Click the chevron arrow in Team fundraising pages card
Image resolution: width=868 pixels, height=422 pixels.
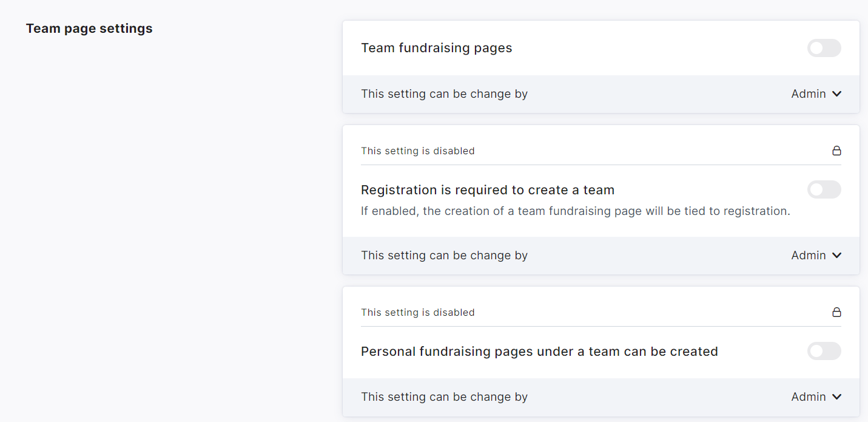(x=837, y=94)
